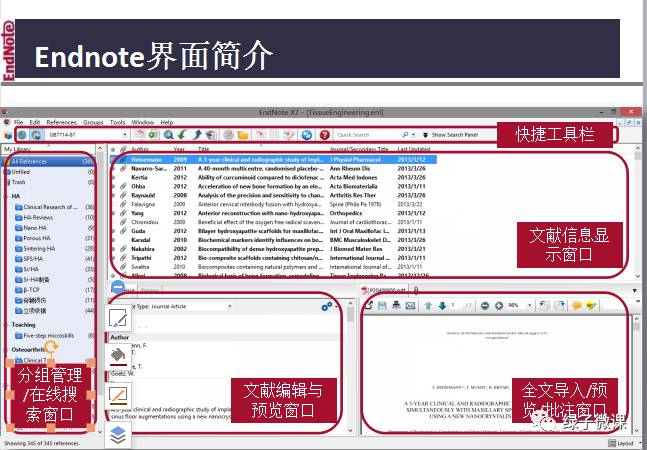Sort by the Journal/Secondary Title column
The height and width of the screenshot is (450, 647).
(x=359, y=149)
